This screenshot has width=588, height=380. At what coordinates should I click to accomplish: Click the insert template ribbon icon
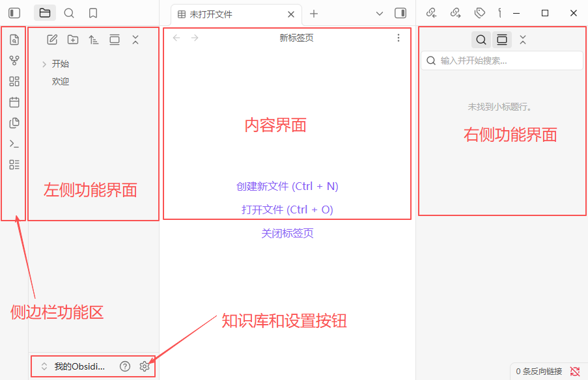coord(14,123)
